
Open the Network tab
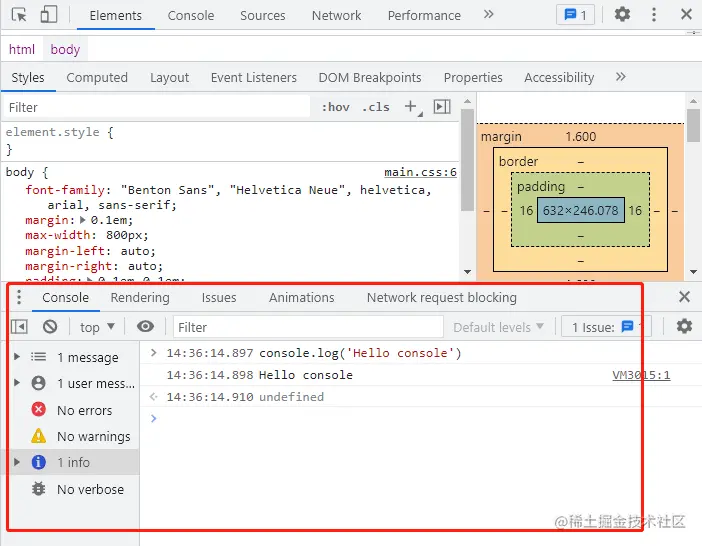tap(336, 16)
